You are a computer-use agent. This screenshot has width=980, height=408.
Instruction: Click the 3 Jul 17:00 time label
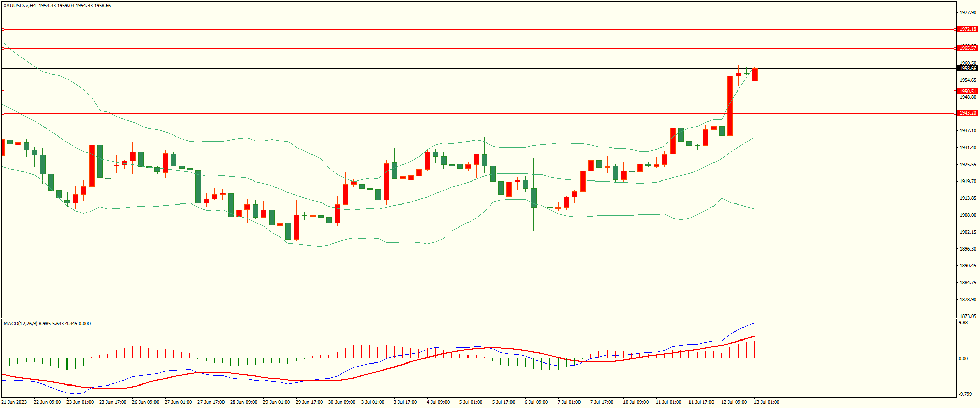pyautogui.click(x=405, y=402)
